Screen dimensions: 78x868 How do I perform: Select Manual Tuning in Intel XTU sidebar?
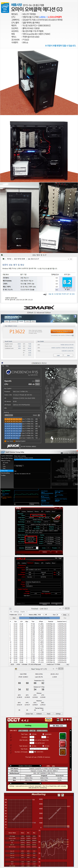click(6, 461)
